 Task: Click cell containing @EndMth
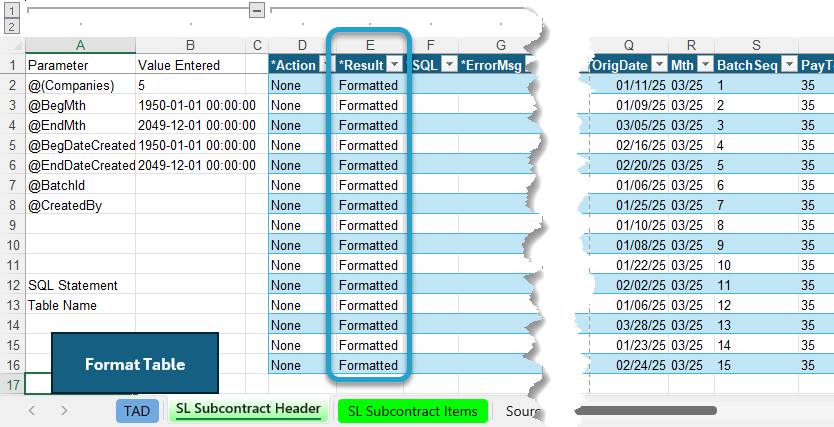coord(80,125)
